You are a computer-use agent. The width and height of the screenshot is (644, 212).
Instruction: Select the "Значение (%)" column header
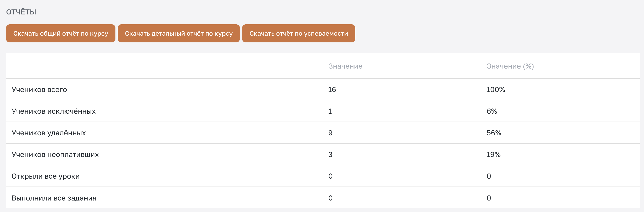coord(510,66)
